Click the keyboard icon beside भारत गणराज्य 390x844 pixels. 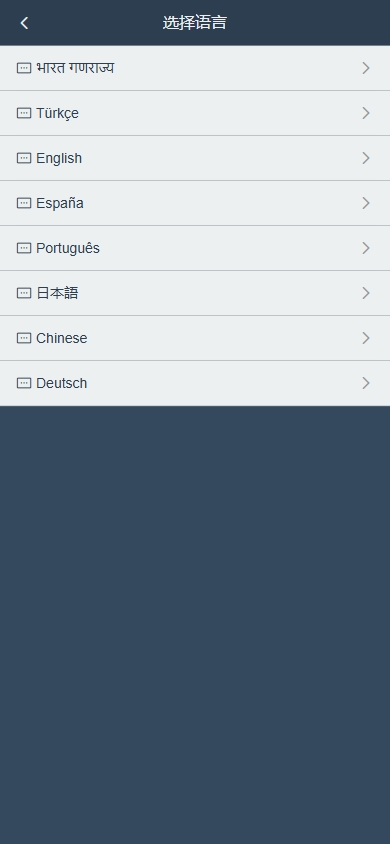point(24,68)
